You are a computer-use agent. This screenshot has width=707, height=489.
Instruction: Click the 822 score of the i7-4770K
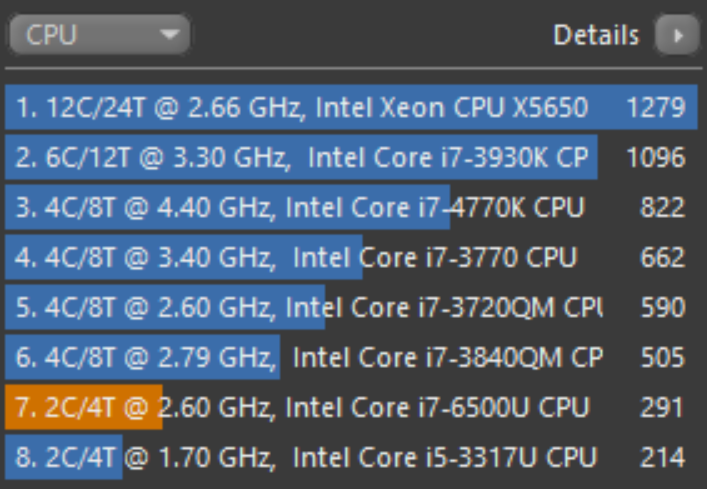663,207
